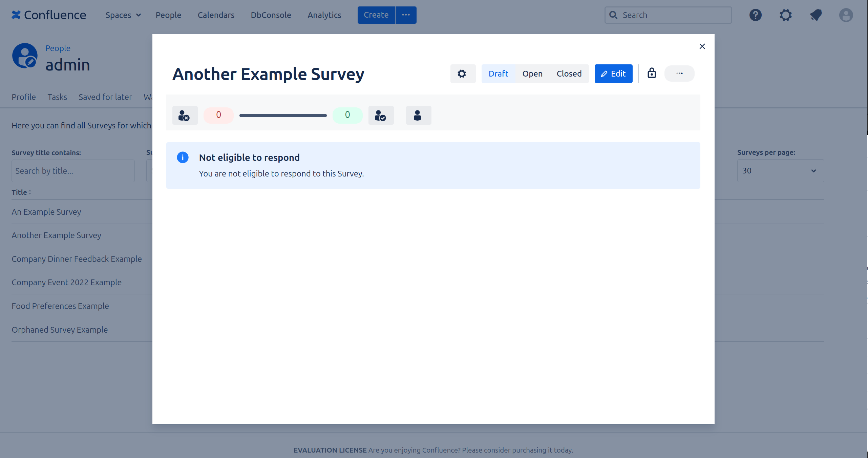
Task: Expand the Create more-options ellipsis
Action: tap(406, 15)
